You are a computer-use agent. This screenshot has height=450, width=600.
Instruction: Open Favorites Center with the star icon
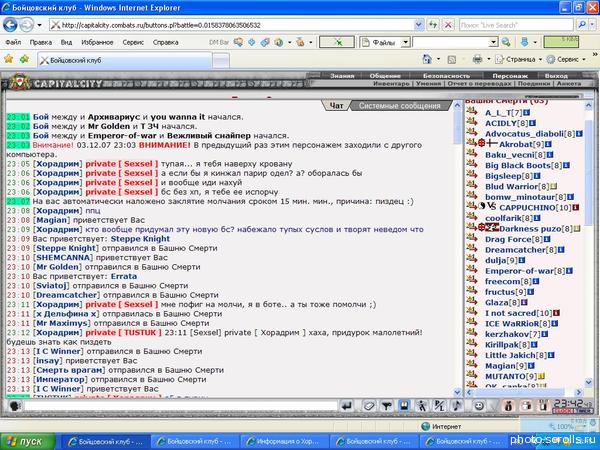(x=8, y=59)
